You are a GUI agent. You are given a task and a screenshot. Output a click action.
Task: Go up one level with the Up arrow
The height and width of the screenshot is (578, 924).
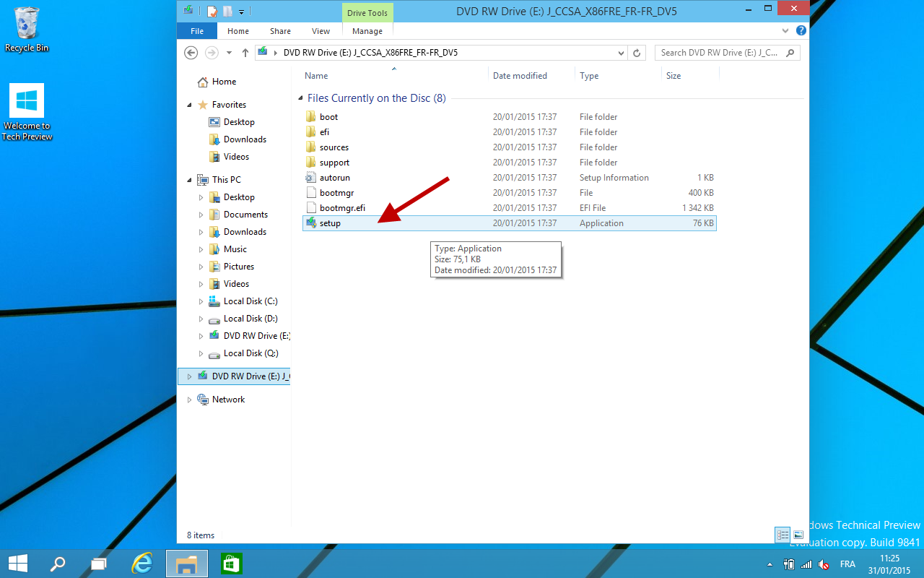pos(245,53)
